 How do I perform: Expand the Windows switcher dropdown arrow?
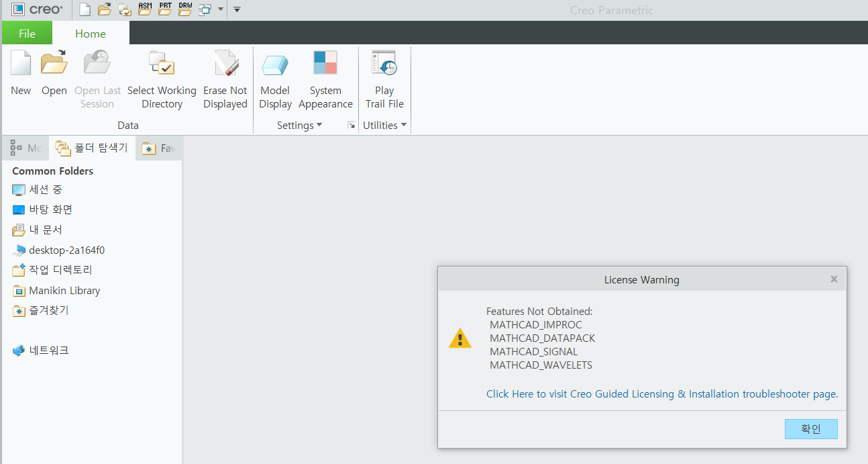click(221, 9)
